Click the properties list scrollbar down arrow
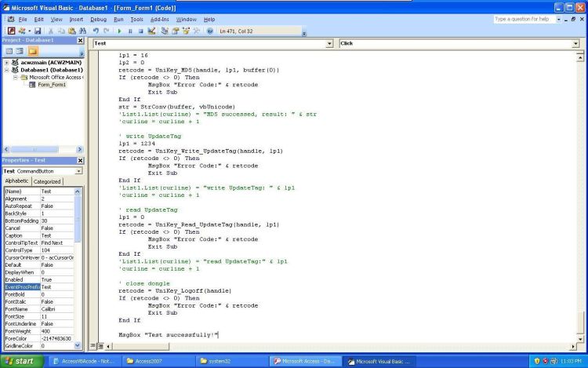 [x=78, y=345]
